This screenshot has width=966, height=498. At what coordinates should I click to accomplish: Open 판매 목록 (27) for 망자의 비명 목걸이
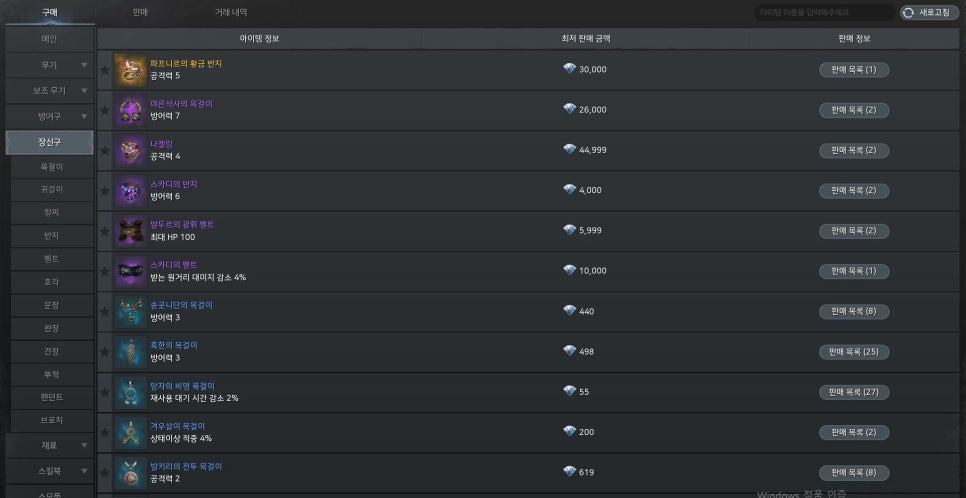pyautogui.click(x=854, y=393)
